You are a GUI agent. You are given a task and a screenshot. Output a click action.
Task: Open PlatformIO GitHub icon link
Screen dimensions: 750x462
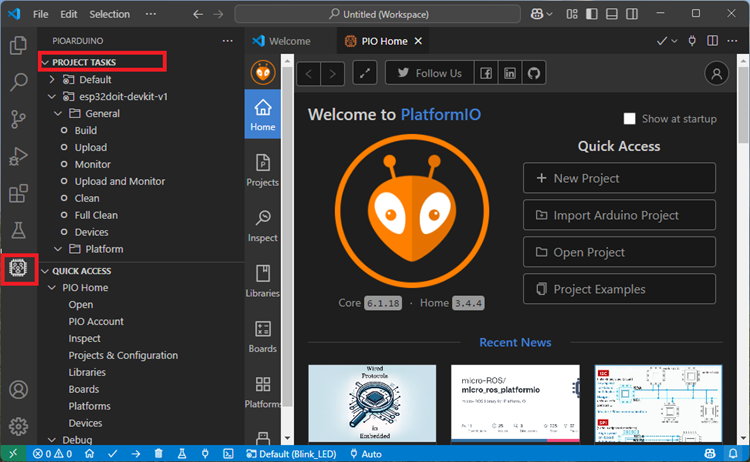click(x=534, y=73)
